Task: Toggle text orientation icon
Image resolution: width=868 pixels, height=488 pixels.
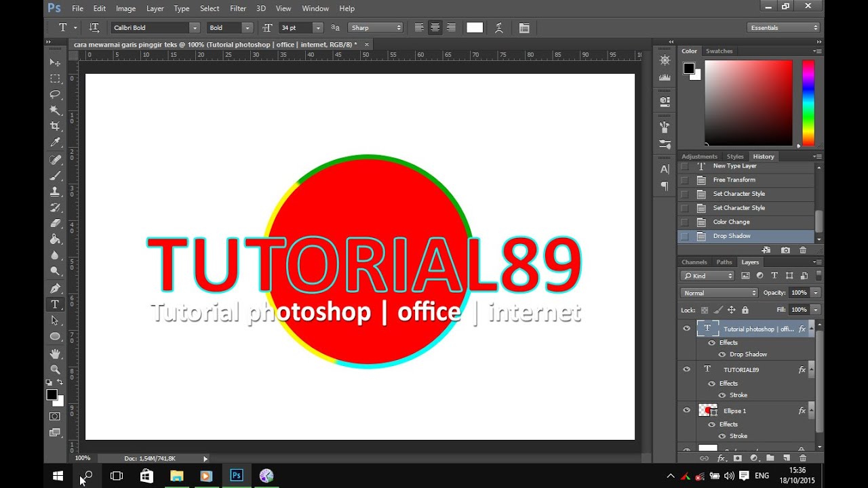Action: click(94, 28)
